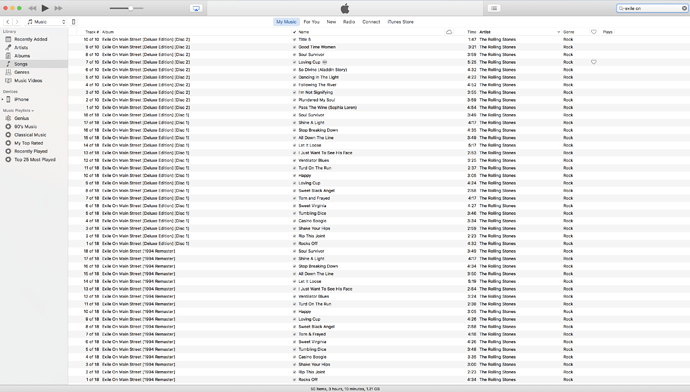This screenshot has width=690, height=392.
Task: Click the Artist column sort arrow
Action: [x=558, y=32]
